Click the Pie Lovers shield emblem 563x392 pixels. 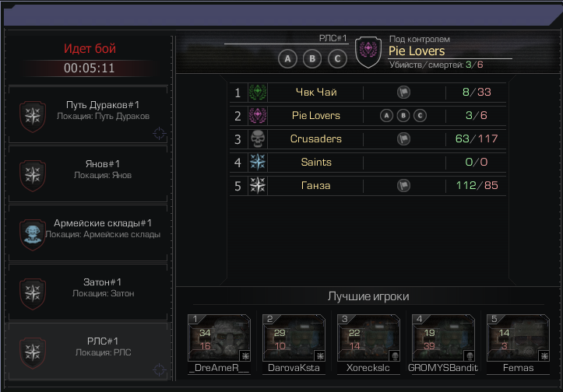click(368, 52)
